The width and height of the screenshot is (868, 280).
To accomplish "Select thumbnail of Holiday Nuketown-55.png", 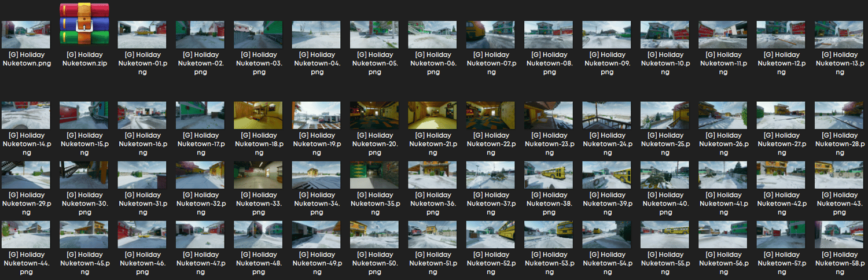I will point(664,234).
